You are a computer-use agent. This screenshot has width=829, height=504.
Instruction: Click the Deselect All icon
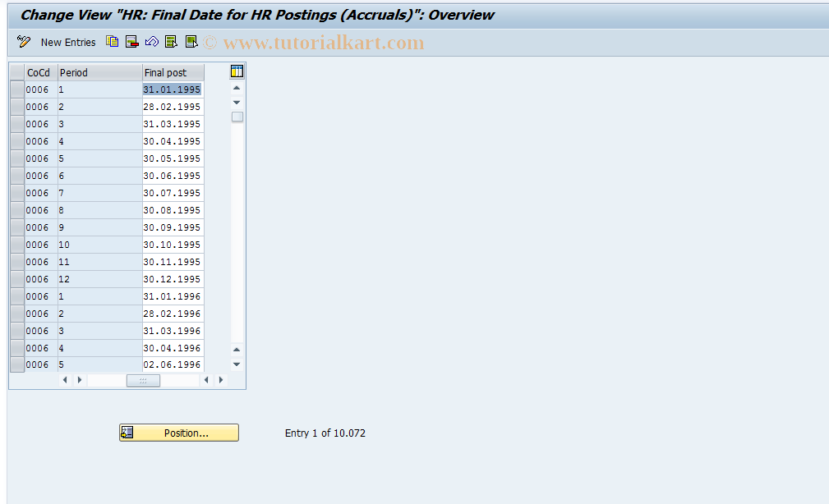pos(191,42)
